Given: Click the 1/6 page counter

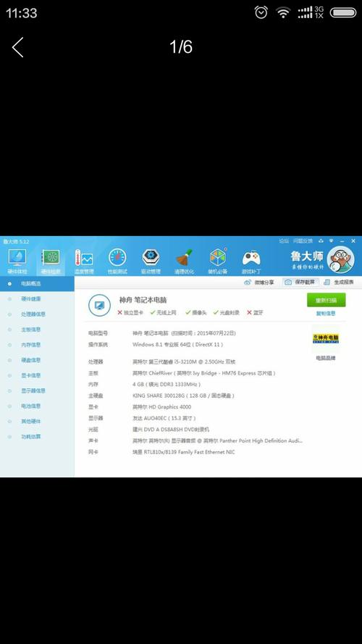Looking at the screenshot, I should click(181, 47).
